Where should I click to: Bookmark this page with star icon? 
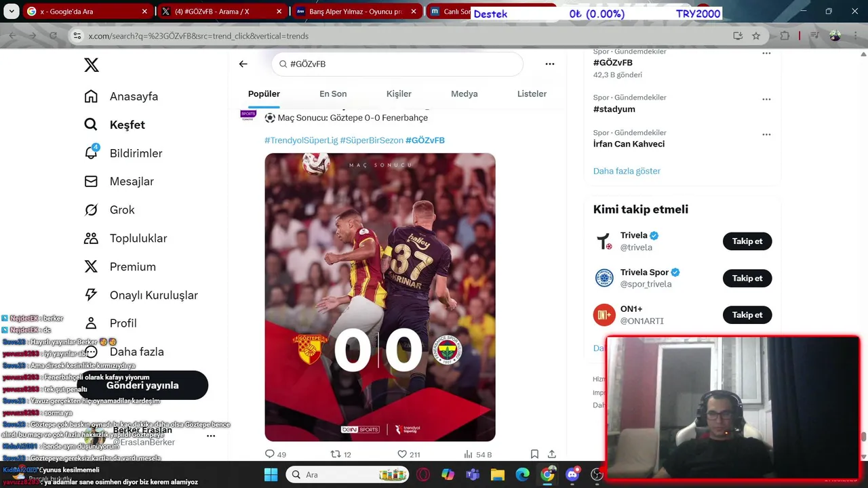[x=756, y=36]
